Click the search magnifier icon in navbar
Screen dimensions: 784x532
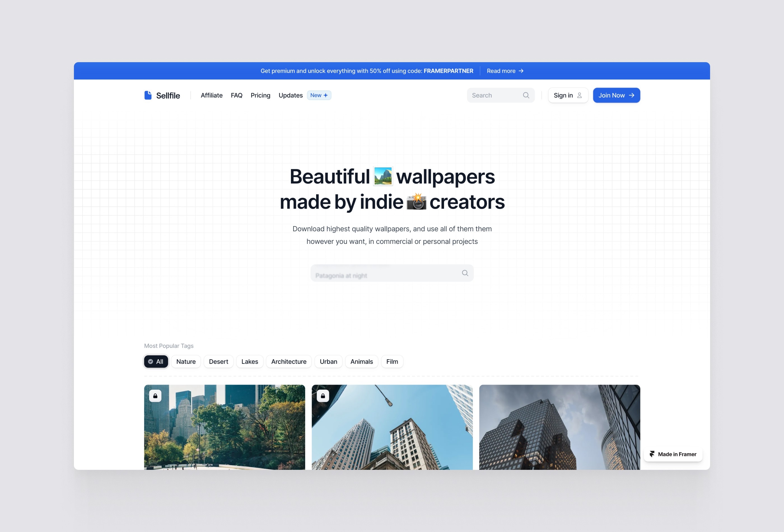[526, 95]
